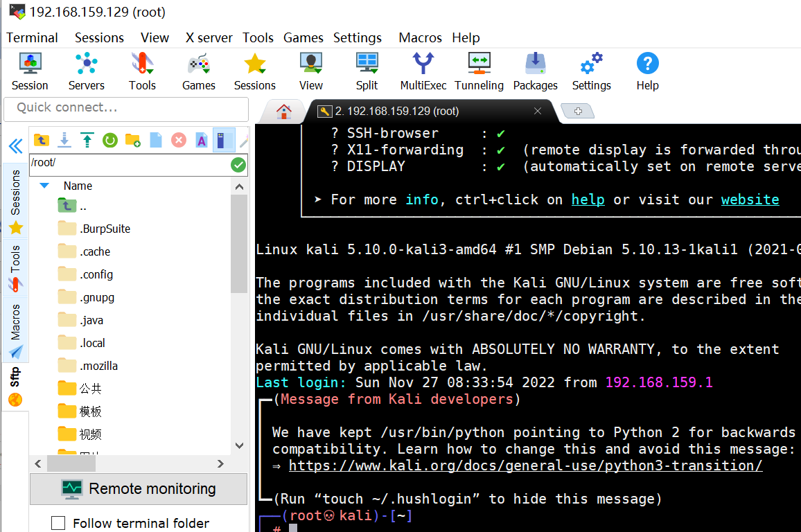Click the Help question mark icon
This screenshot has width=801, height=532.
pos(647,71)
